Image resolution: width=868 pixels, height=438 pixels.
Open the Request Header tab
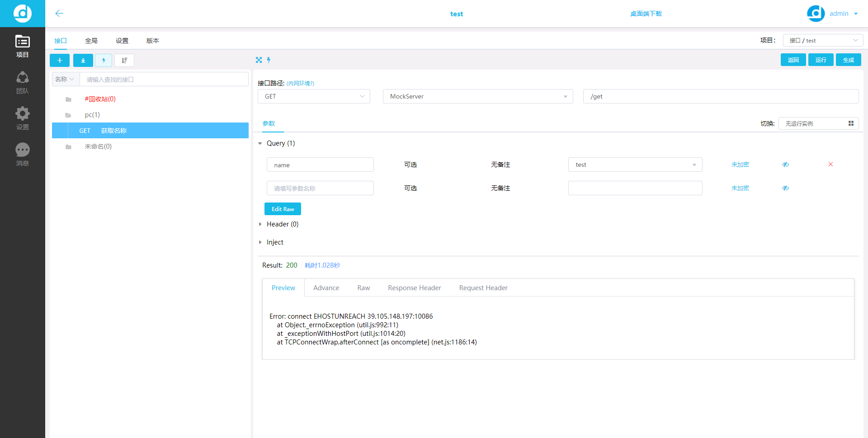[483, 288]
